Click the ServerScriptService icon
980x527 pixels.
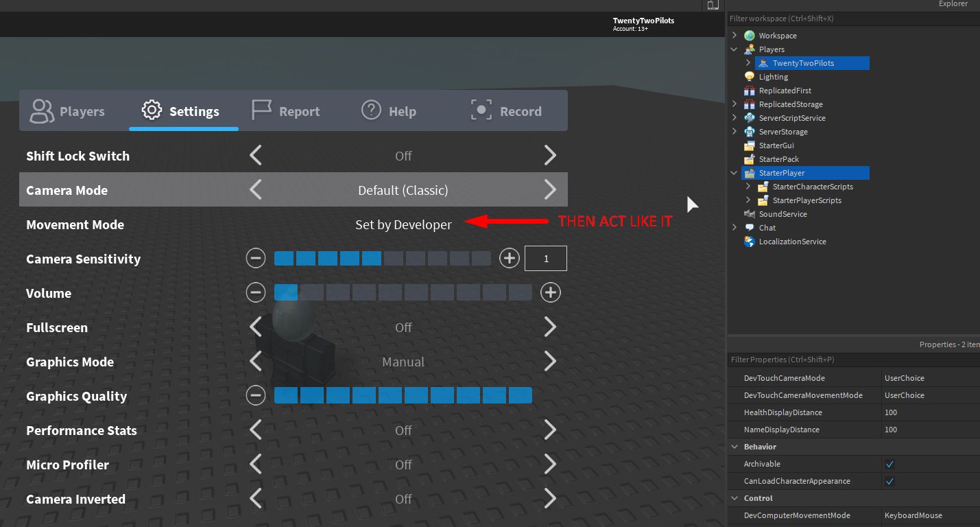(x=750, y=118)
